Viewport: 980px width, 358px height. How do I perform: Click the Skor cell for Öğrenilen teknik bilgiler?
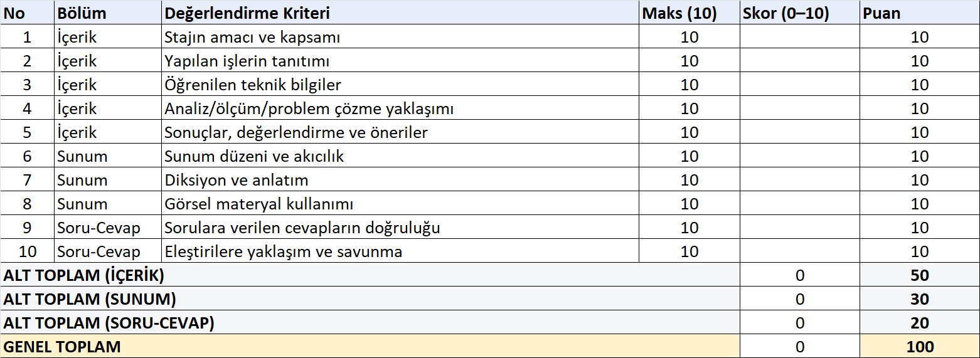799,85
